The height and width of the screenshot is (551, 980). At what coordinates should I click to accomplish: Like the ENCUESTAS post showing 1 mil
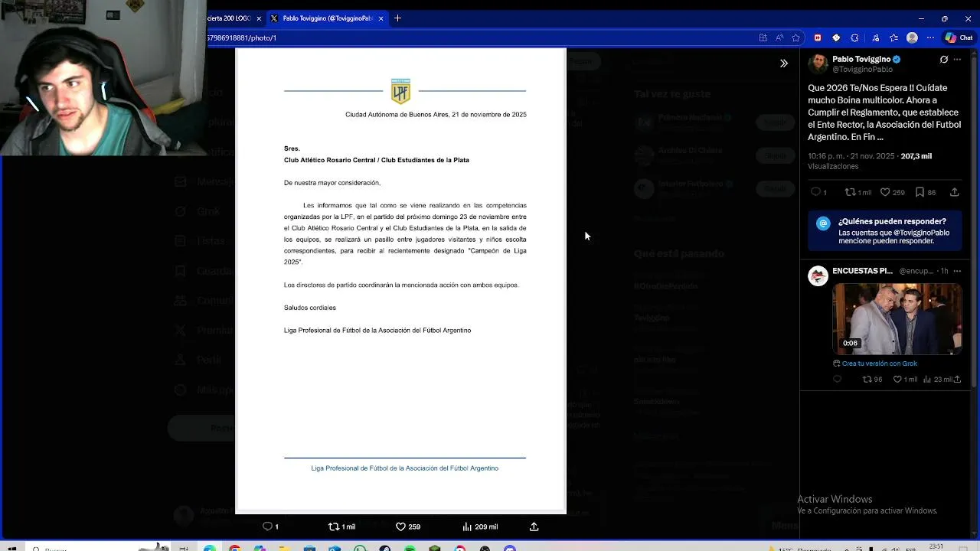point(905,379)
